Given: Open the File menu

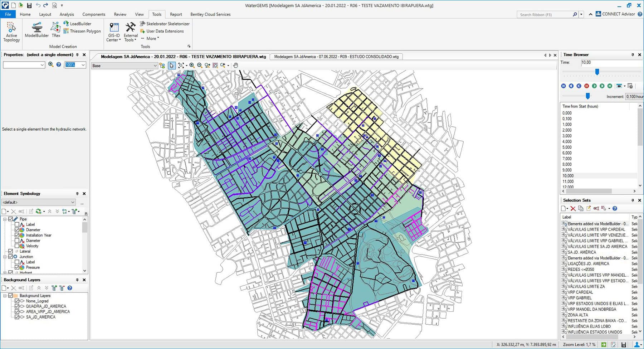Looking at the screenshot, I should click(x=8, y=14).
